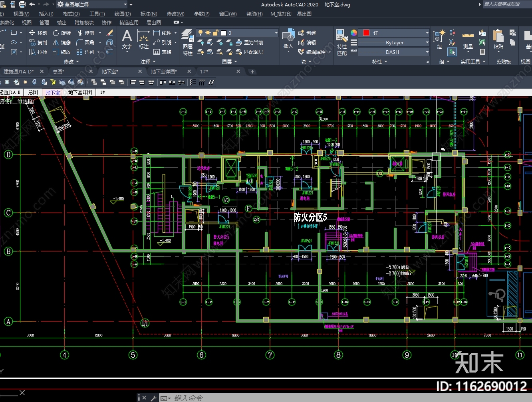
Task: Open the 格式(O) menu
Action: (71, 14)
